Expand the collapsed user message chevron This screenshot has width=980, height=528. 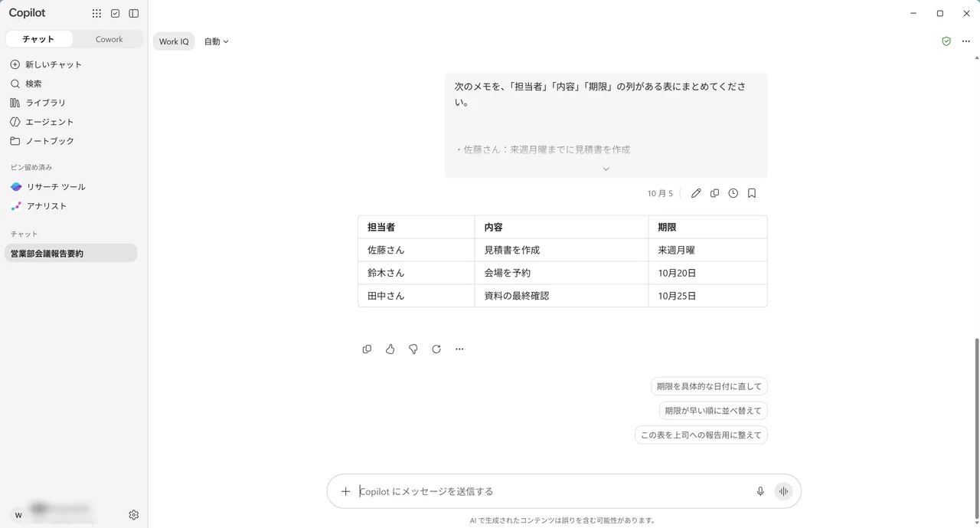pyautogui.click(x=606, y=169)
